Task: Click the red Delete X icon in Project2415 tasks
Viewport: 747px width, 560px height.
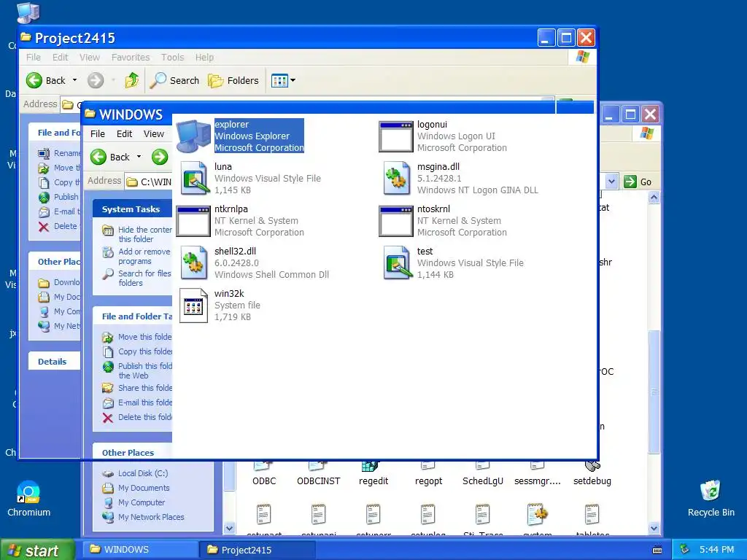Action: [44, 226]
